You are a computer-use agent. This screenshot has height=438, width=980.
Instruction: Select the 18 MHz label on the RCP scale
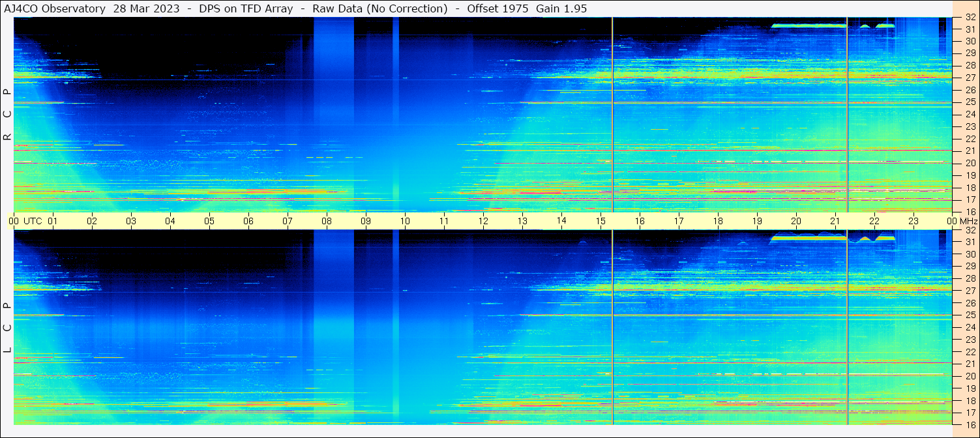(970, 188)
